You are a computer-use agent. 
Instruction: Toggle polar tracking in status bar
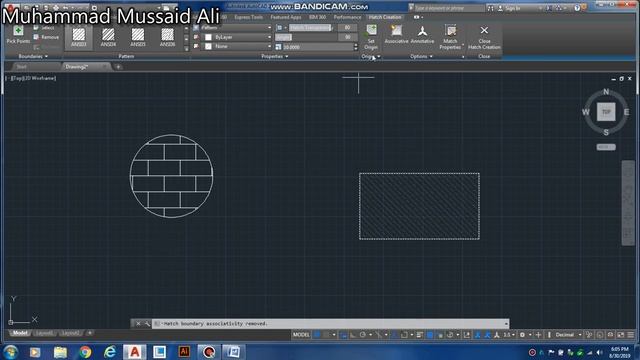coord(362,335)
